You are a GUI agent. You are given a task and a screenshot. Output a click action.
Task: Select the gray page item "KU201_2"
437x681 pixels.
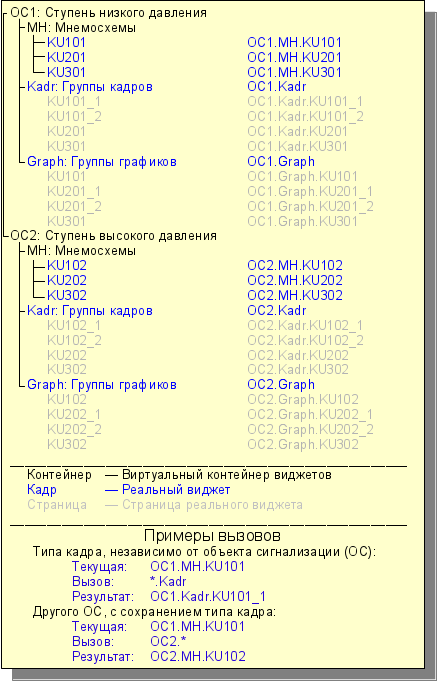(x=74, y=206)
